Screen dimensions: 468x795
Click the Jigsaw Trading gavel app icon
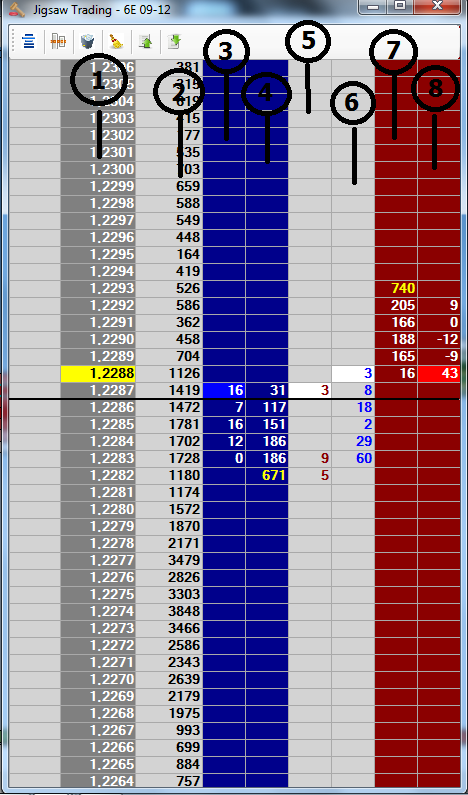coord(17,10)
